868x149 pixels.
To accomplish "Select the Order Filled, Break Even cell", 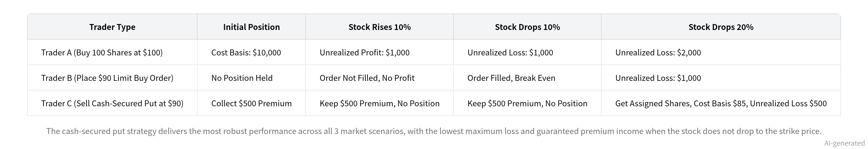I will click(x=511, y=78).
